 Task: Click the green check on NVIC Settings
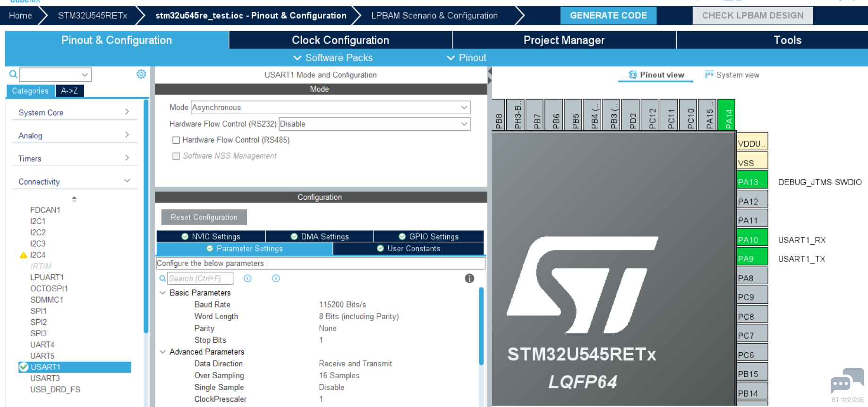[185, 237]
